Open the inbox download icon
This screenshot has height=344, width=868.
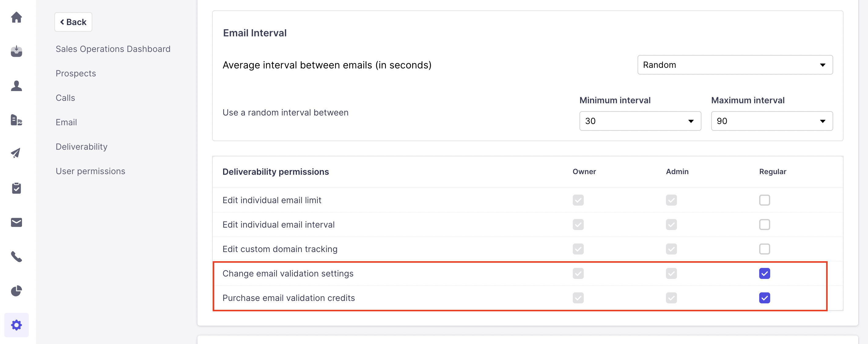pyautogui.click(x=17, y=51)
